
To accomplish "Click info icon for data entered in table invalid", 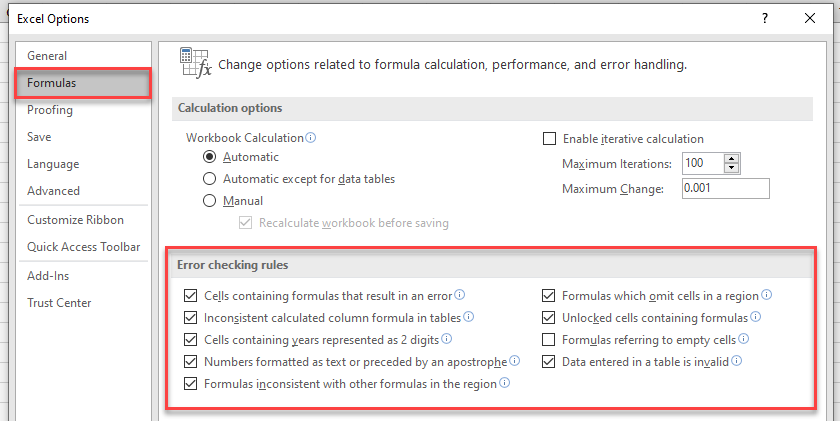I will coord(737,360).
